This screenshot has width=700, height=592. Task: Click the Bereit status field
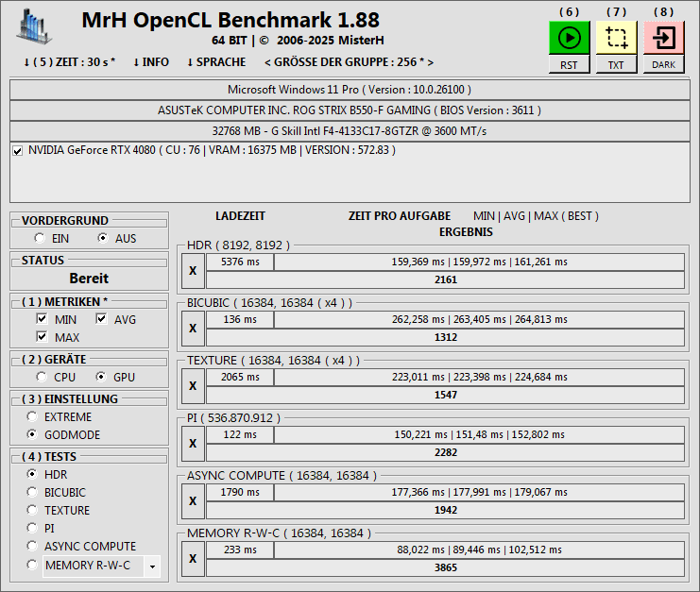pyautogui.click(x=90, y=279)
